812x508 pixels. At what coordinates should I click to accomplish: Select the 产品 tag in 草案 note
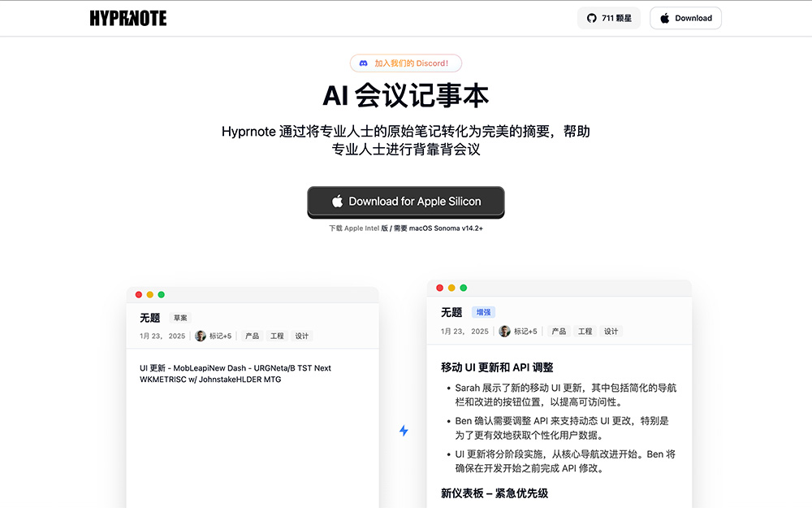(x=253, y=336)
